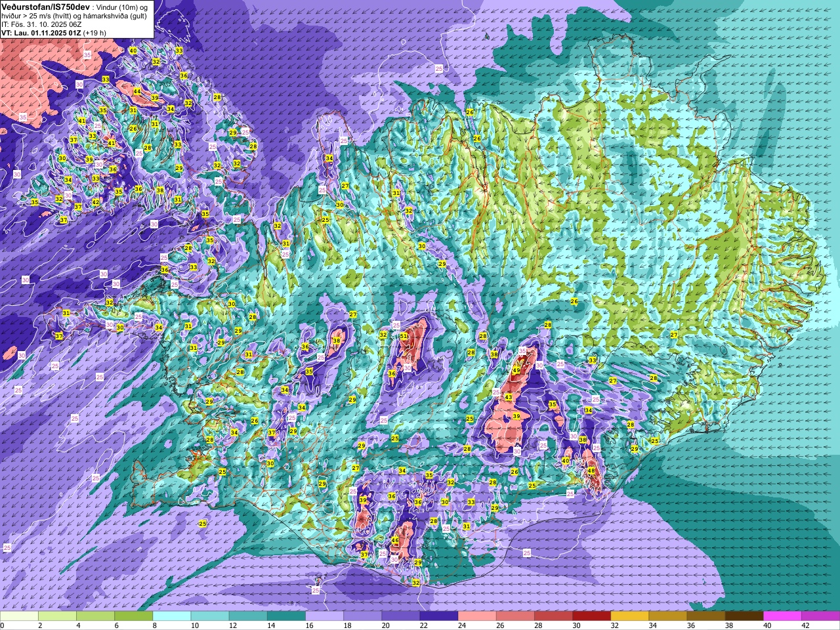Select the 6–8 darker green legend swatch
The image size is (840, 630).
click(133, 616)
